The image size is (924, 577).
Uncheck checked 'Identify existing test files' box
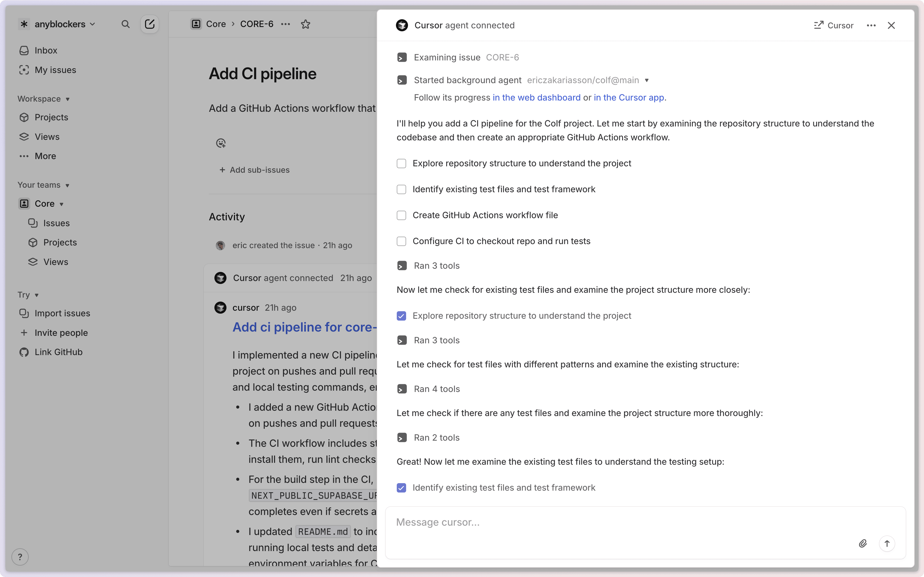[x=401, y=488]
